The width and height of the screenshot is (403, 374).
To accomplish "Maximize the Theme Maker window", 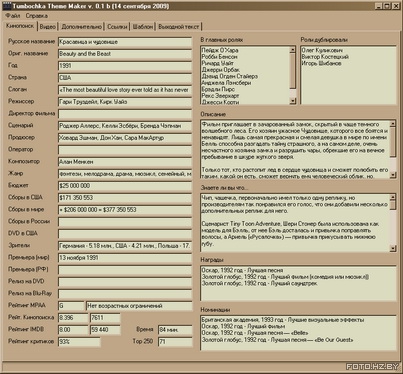I will tap(387, 6).
